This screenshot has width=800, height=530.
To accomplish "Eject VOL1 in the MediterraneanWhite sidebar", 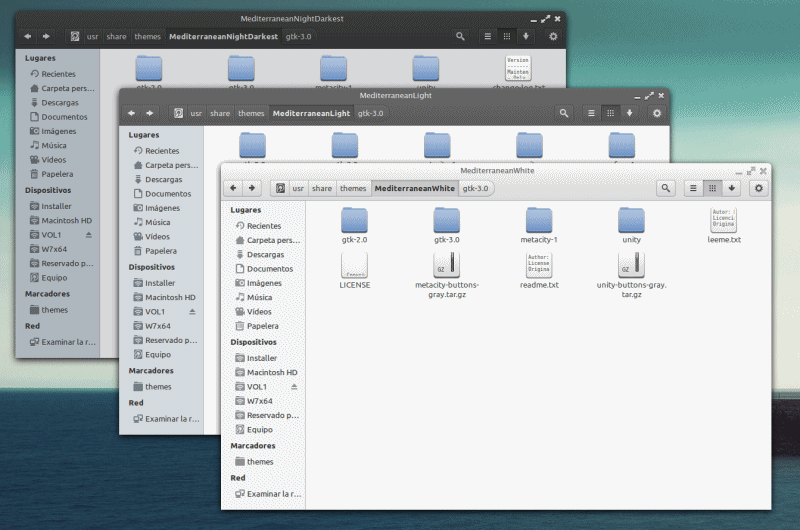I will pyautogui.click(x=294, y=386).
